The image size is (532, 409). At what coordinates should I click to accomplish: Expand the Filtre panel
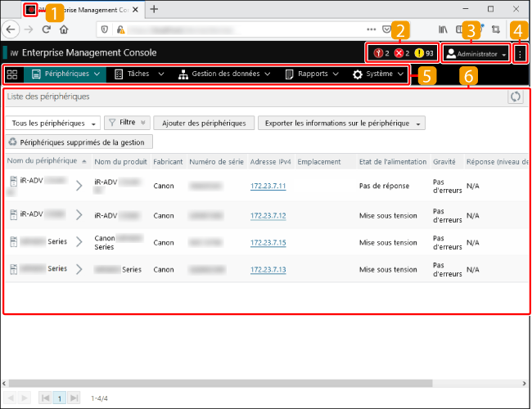click(127, 124)
